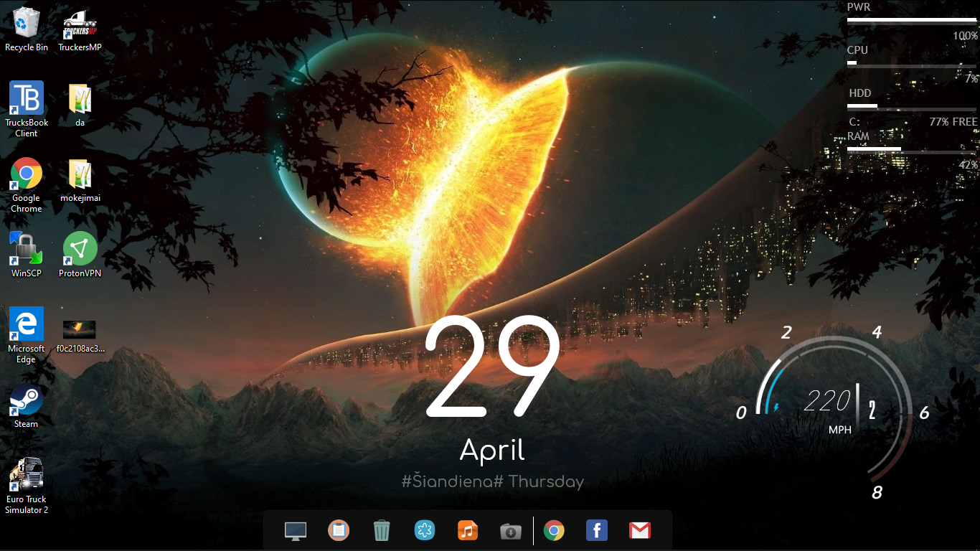Click the 'April' month label
This screenshot has width=980, height=551.
[x=493, y=451]
